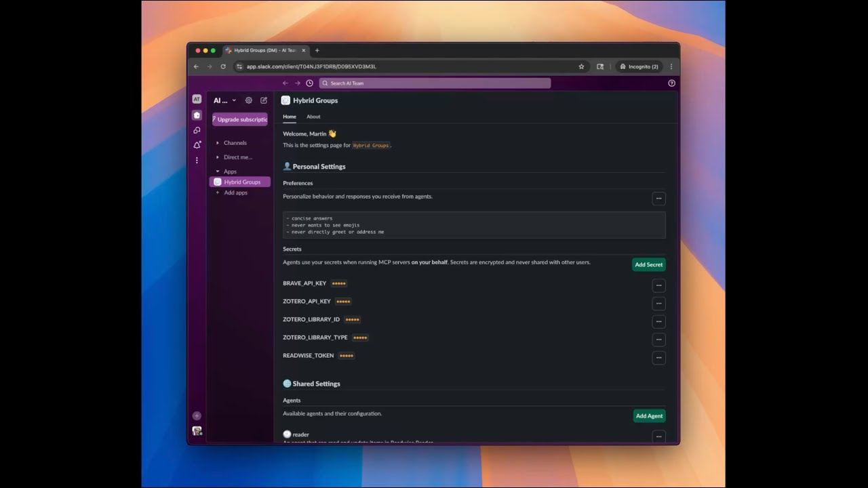Click the READWISE_TOKEN label

(309, 355)
